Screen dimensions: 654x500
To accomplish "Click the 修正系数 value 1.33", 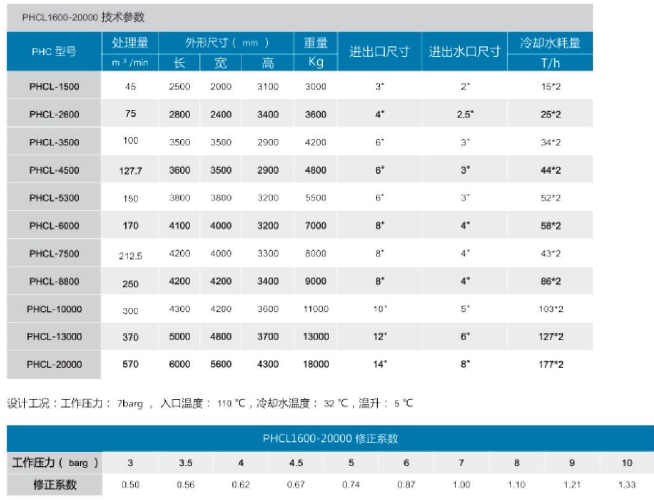I will [626, 485].
